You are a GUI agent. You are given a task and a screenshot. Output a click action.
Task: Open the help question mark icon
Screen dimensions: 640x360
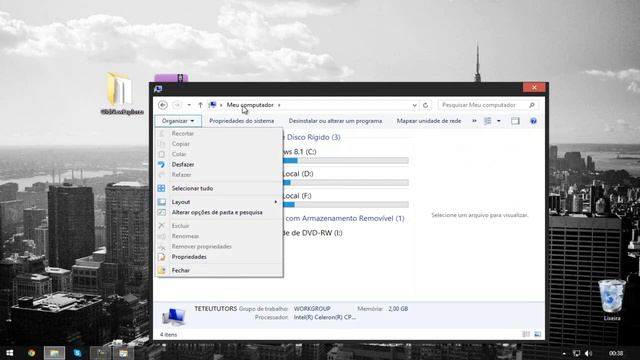tap(533, 121)
